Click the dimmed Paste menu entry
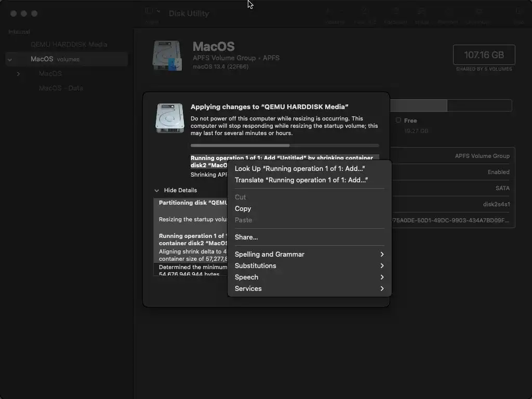Screen dimensions: 532x399 pos(309,220)
